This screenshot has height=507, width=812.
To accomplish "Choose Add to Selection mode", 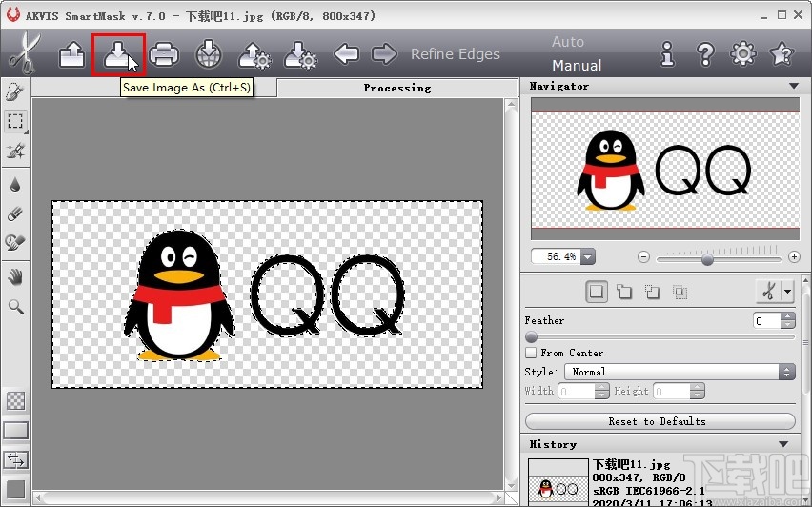I will click(624, 292).
